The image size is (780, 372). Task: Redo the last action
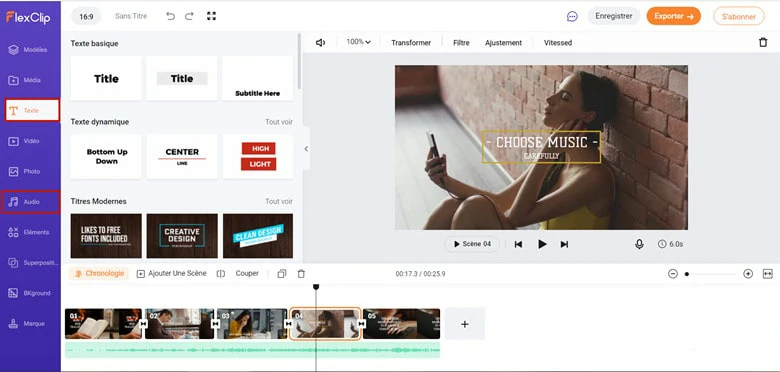point(190,16)
